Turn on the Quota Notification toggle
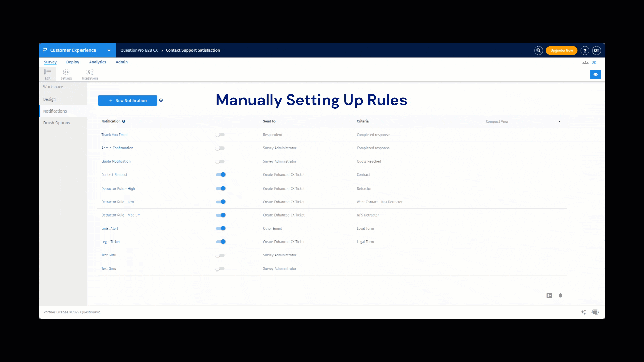This screenshot has width=644, height=362. click(220, 161)
